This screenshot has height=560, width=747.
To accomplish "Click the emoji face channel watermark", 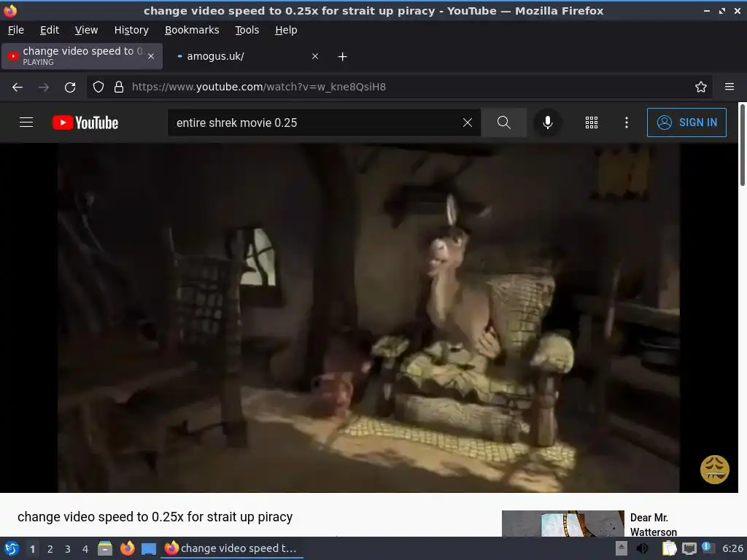I will (x=715, y=470).
